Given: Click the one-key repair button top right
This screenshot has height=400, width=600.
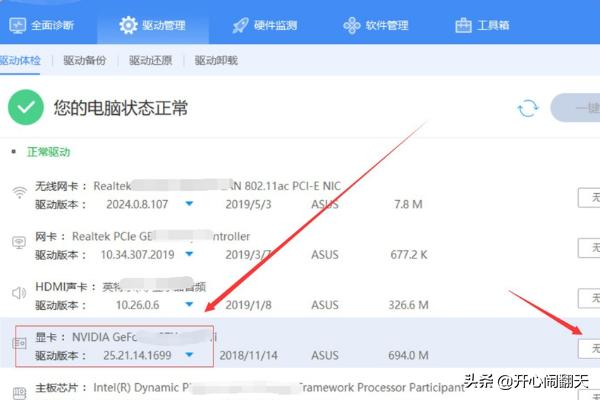Looking at the screenshot, I should 575,108.
